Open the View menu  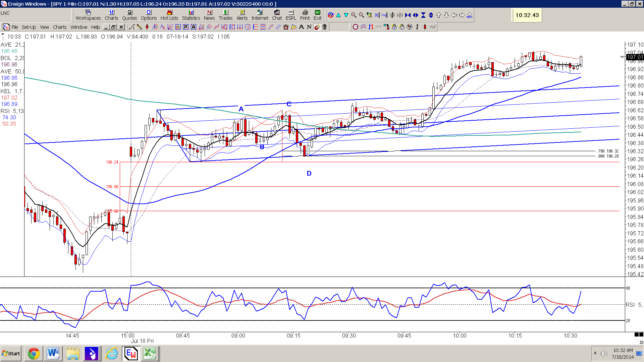[x=45, y=27]
